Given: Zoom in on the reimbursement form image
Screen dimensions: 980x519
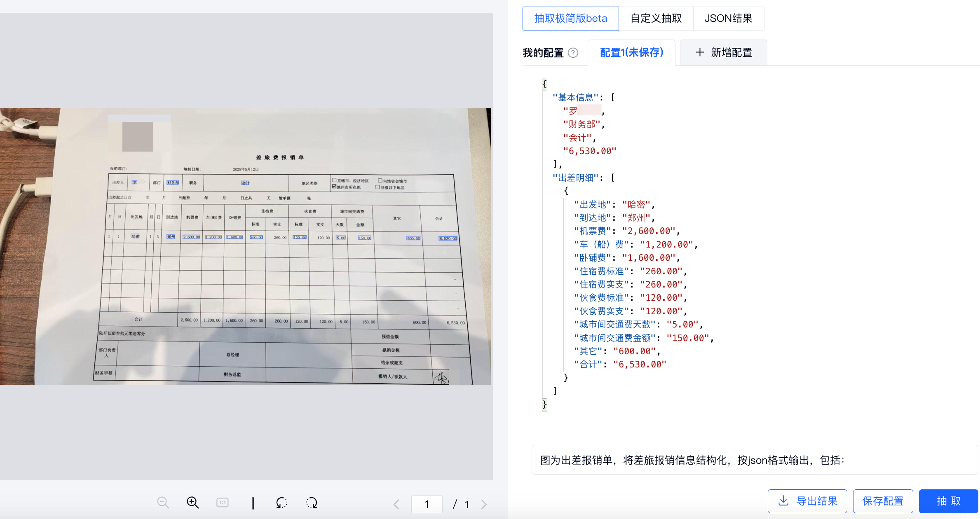Looking at the screenshot, I should [192, 503].
